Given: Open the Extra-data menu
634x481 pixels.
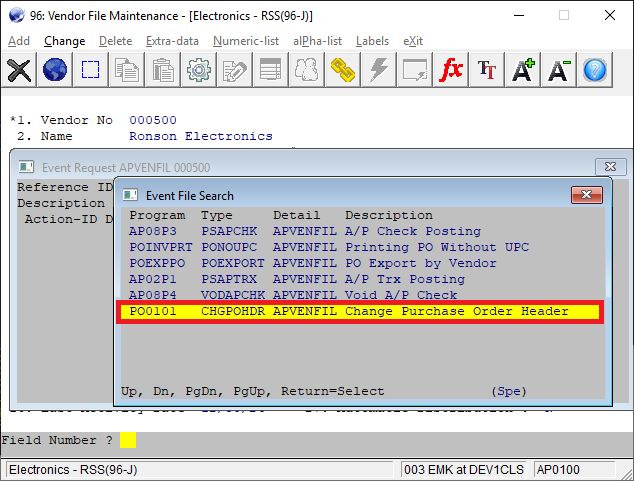Looking at the screenshot, I should (172, 41).
